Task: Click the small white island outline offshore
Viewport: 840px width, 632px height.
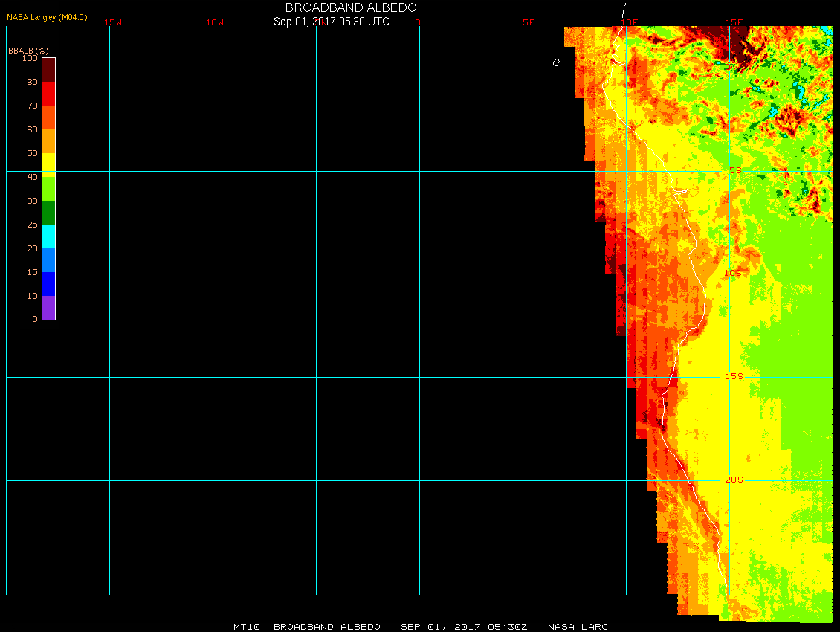Action: tap(556, 62)
